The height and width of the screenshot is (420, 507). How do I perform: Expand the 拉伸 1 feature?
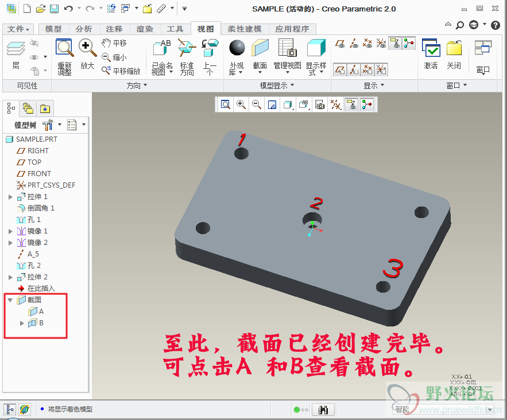click(10, 197)
